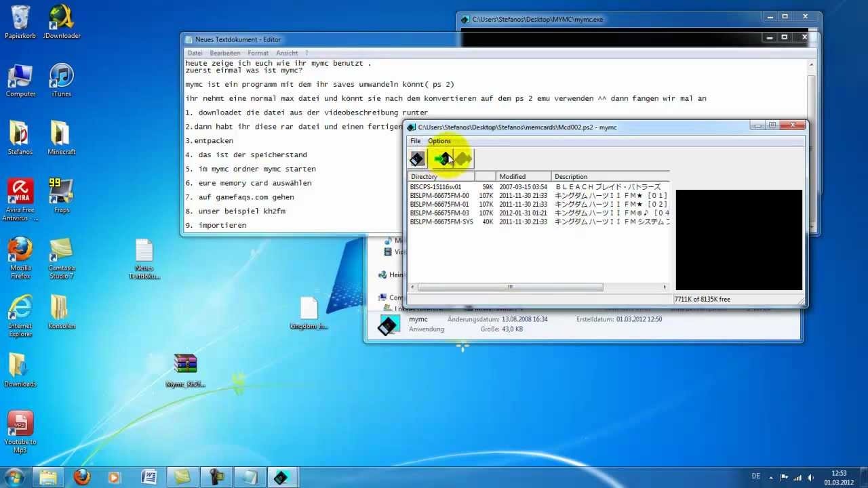Click the network signal tray icon

pyautogui.click(x=797, y=477)
